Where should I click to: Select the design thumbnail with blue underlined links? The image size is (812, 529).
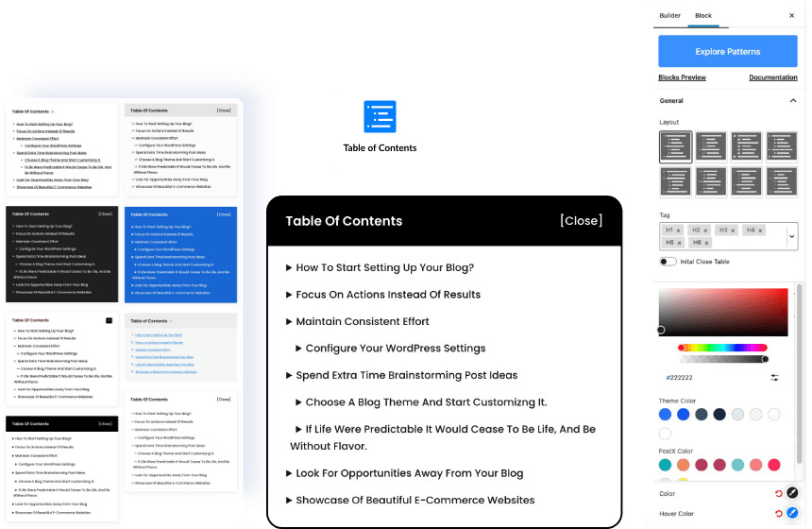tap(180, 347)
